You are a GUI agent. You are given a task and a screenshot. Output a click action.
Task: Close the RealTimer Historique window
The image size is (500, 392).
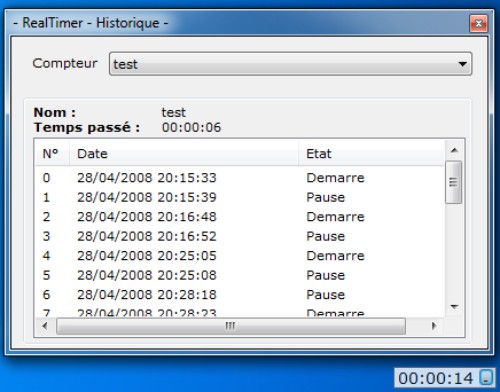click(x=479, y=23)
